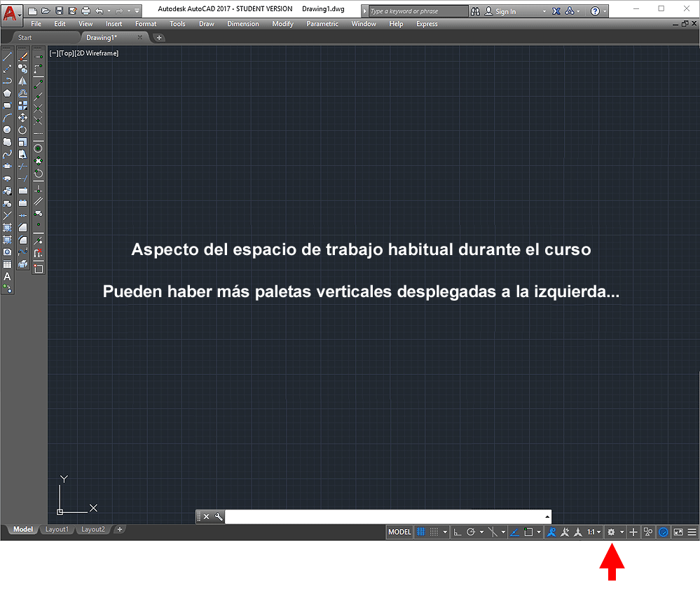Select the Line draw tool
700x590 pixels.
click(x=7, y=57)
